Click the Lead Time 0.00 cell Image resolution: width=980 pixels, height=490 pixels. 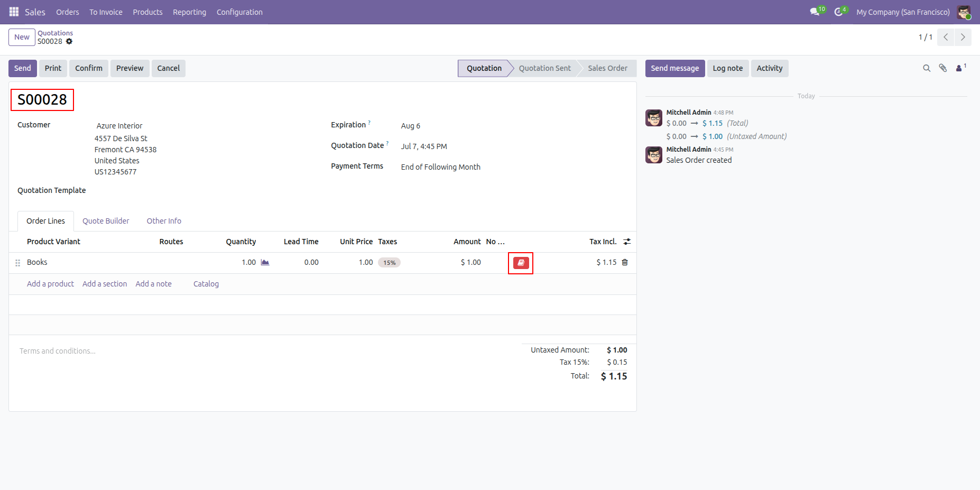[x=311, y=262]
